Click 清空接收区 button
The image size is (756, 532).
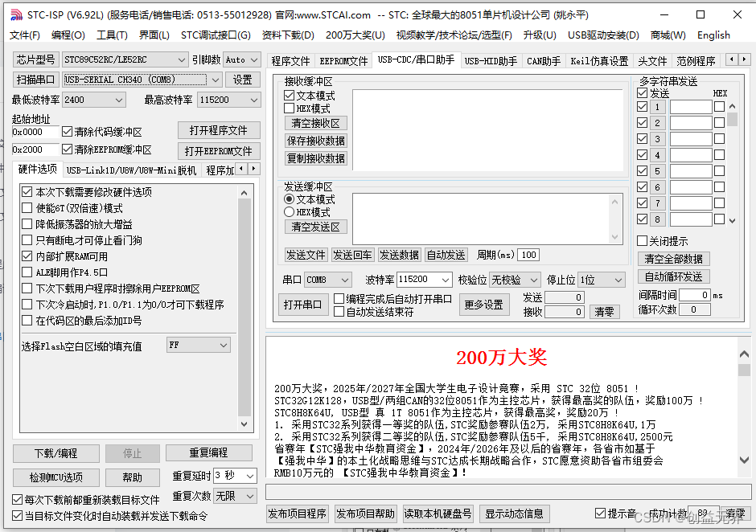(x=316, y=123)
